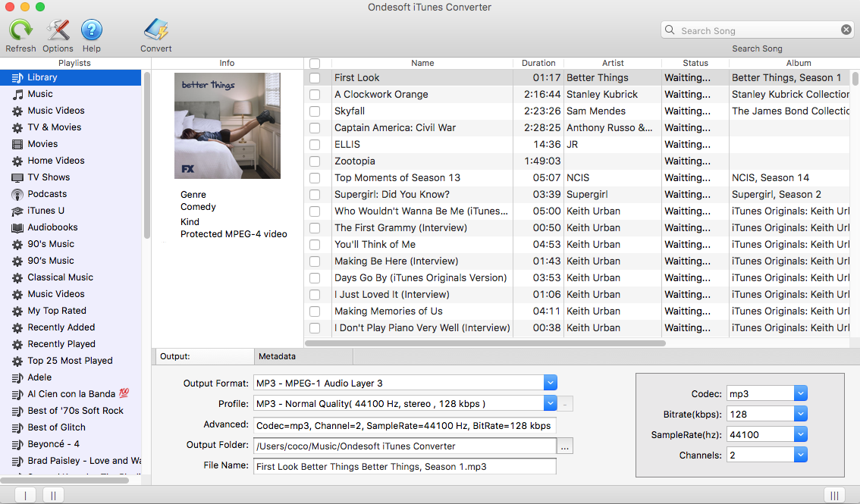Click the Music note icon in sidebar
The image size is (860, 504).
[17, 94]
